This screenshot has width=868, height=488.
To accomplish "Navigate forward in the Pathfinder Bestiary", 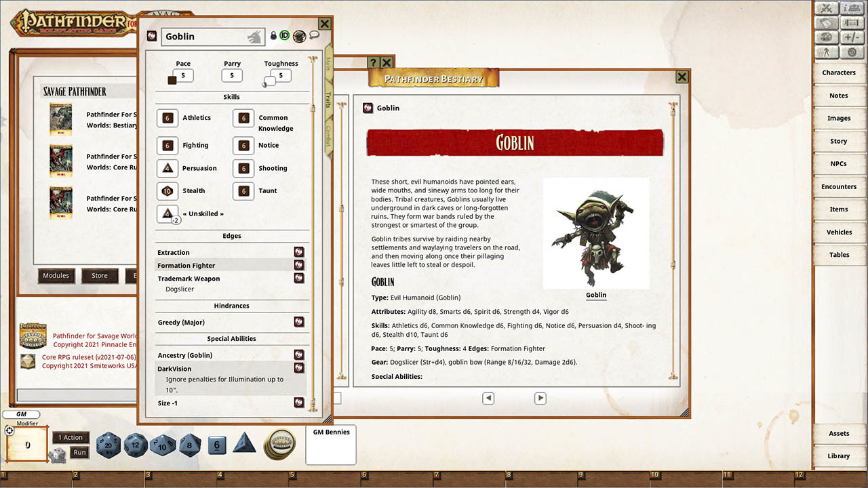I will coord(540,398).
